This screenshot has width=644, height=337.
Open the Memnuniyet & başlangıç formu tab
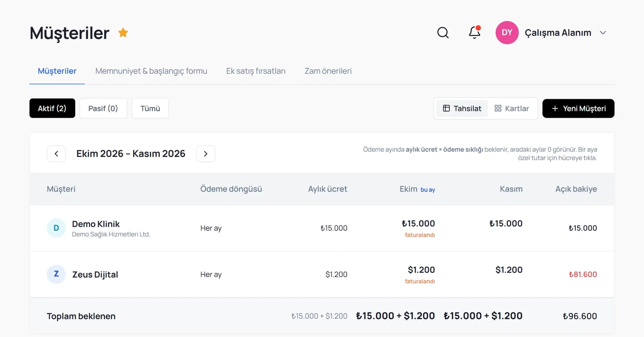pos(151,71)
